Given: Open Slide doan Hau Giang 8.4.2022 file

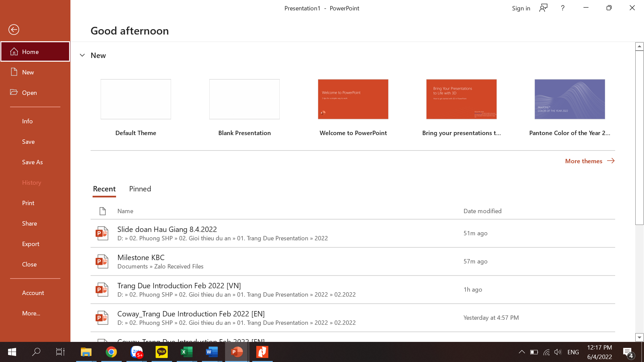Looking at the screenshot, I should (x=353, y=234).
